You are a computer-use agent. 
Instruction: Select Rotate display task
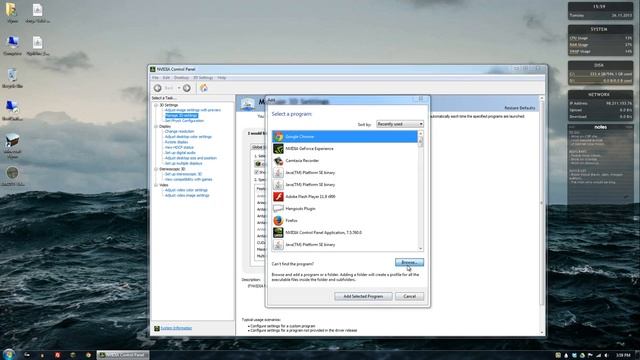coord(176,142)
